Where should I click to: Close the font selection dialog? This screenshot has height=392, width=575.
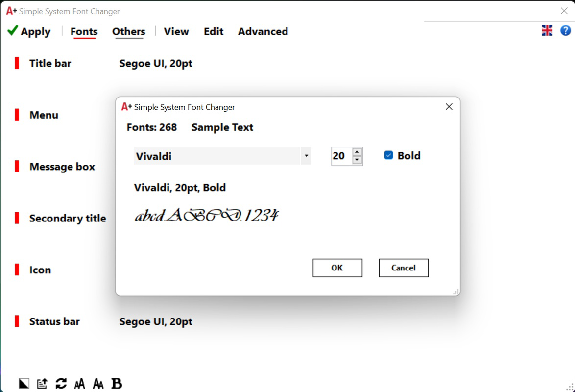click(449, 106)
